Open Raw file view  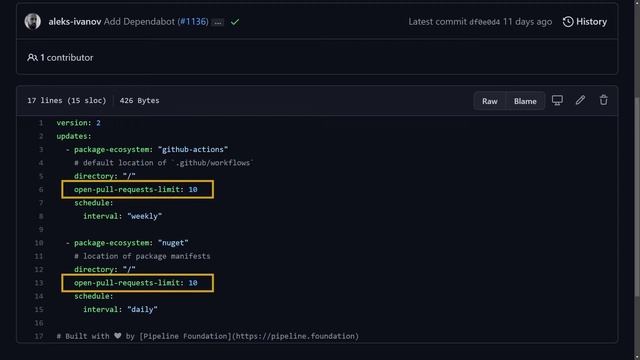490,101
